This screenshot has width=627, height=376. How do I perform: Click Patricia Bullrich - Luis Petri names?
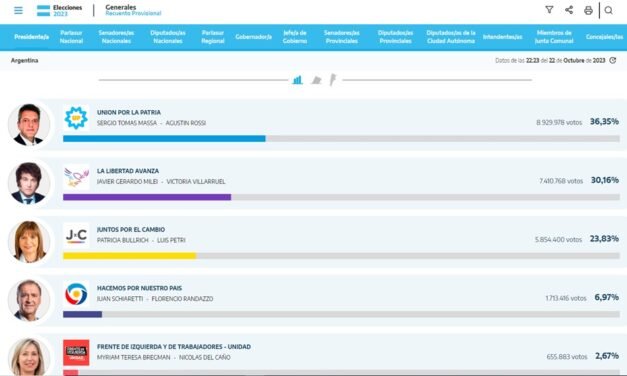pos(141,240)
